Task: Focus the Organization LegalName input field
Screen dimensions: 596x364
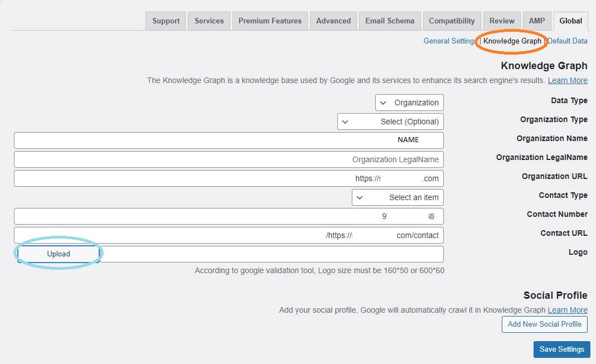Action: (229, 159)
